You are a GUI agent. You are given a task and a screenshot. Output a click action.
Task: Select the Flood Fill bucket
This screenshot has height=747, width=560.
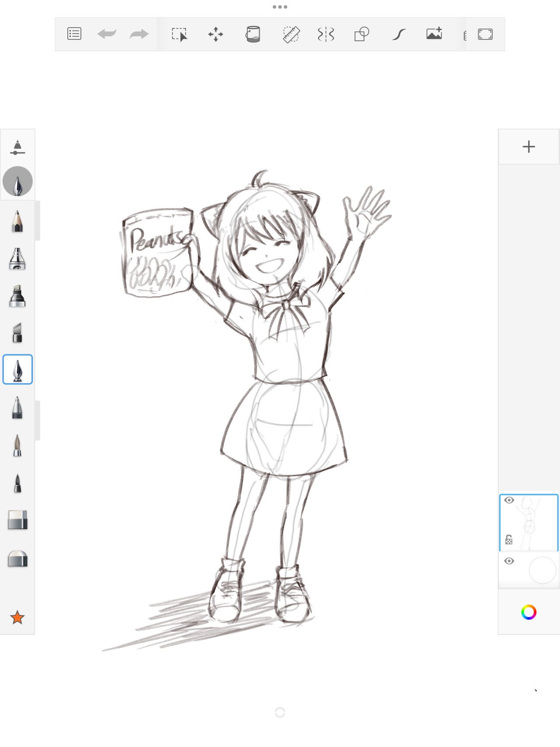[253, 34]
